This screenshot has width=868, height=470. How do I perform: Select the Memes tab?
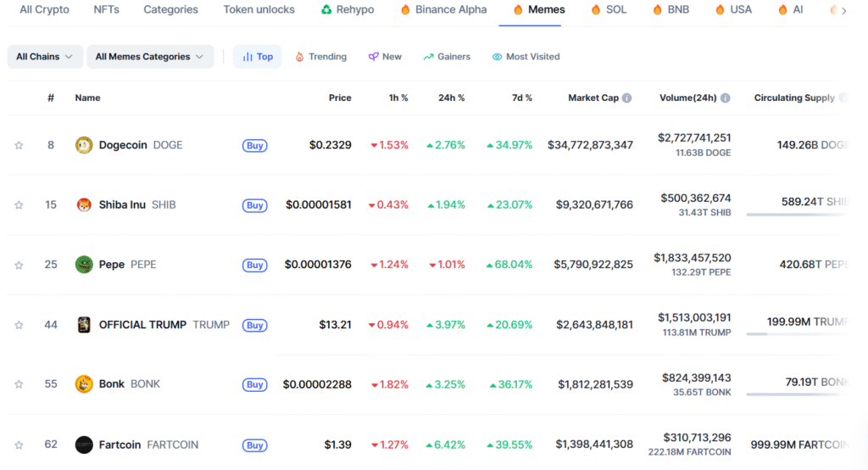539,9
